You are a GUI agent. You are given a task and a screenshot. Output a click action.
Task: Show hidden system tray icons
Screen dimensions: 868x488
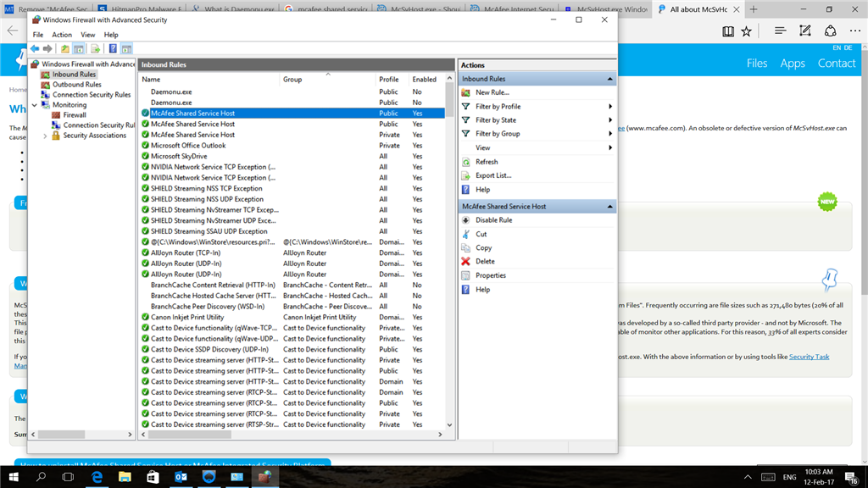tap(748, 476)
